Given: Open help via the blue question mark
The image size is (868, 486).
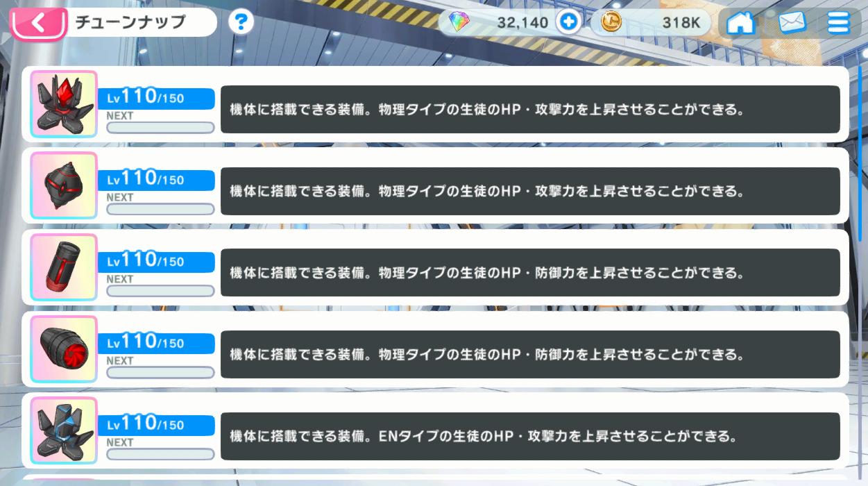Looking at the screenshot, I should click(241, 22).
